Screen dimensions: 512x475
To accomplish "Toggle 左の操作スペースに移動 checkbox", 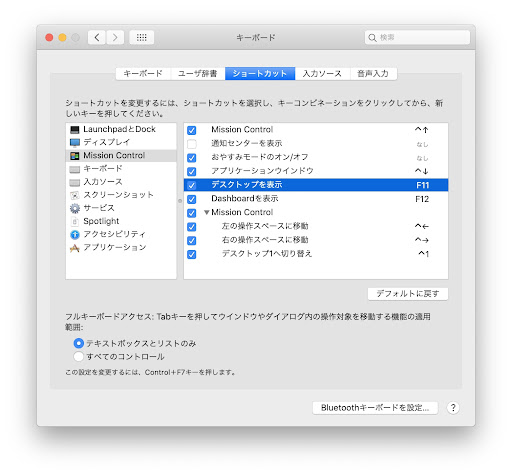I will pos(192,227).
